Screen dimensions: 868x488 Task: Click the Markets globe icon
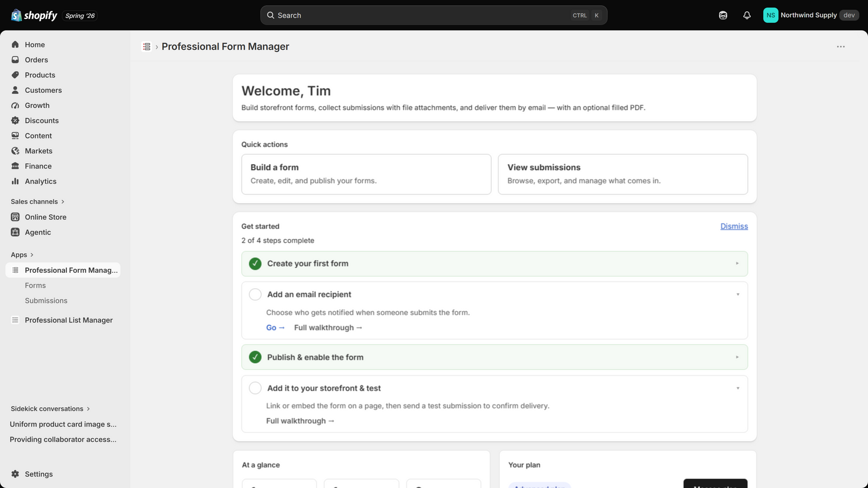click(15, 151)
